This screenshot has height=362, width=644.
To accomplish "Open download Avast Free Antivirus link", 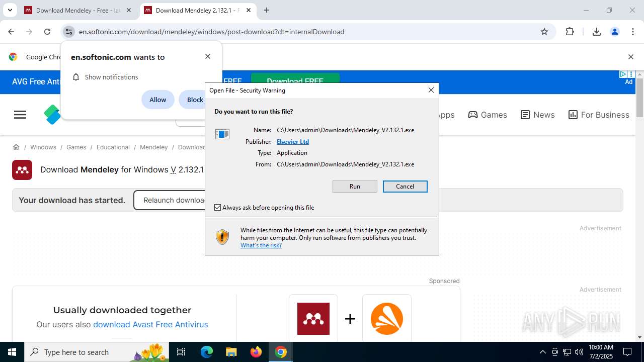I will click(x=150, y=324).
